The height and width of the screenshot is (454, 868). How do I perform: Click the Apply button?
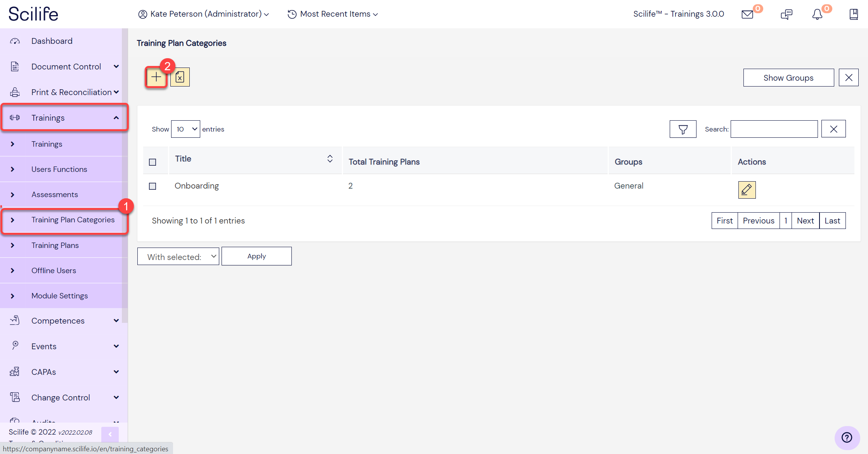point(256,256)
